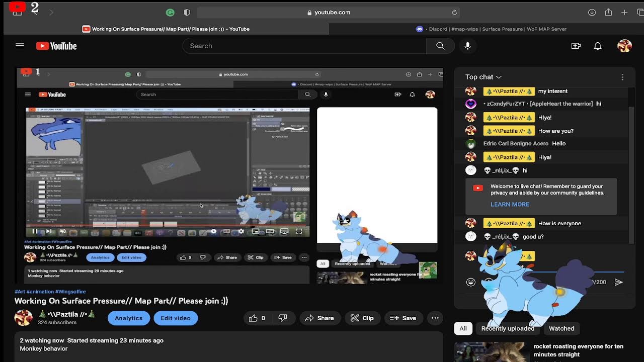
Task: Open a new Safari tab with plus icon
Action: point(624,12)
